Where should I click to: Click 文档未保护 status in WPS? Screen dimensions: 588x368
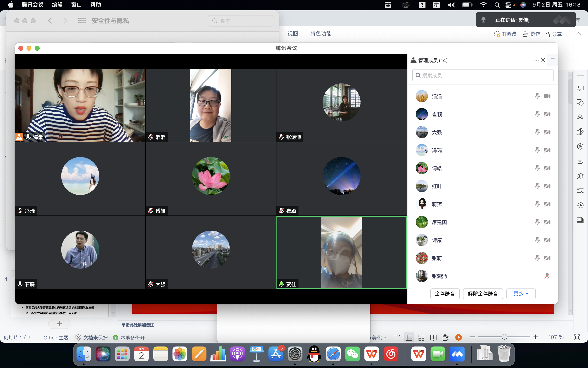92,338
